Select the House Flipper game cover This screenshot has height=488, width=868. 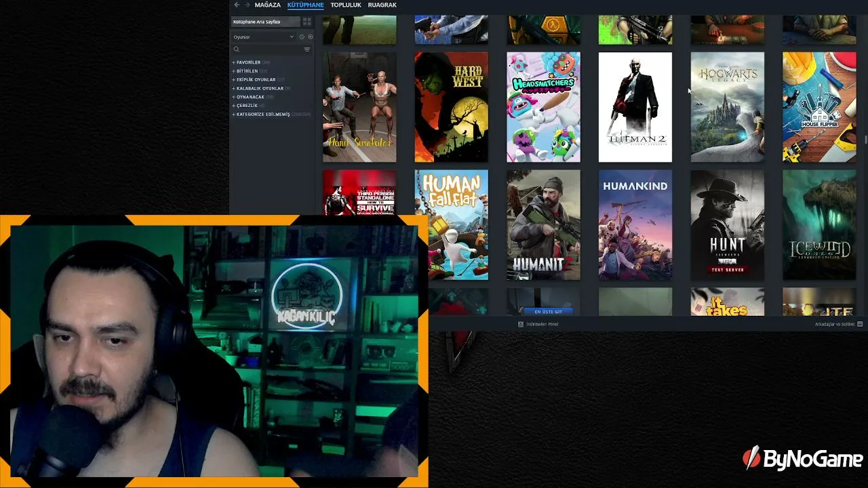click(819, 107)
